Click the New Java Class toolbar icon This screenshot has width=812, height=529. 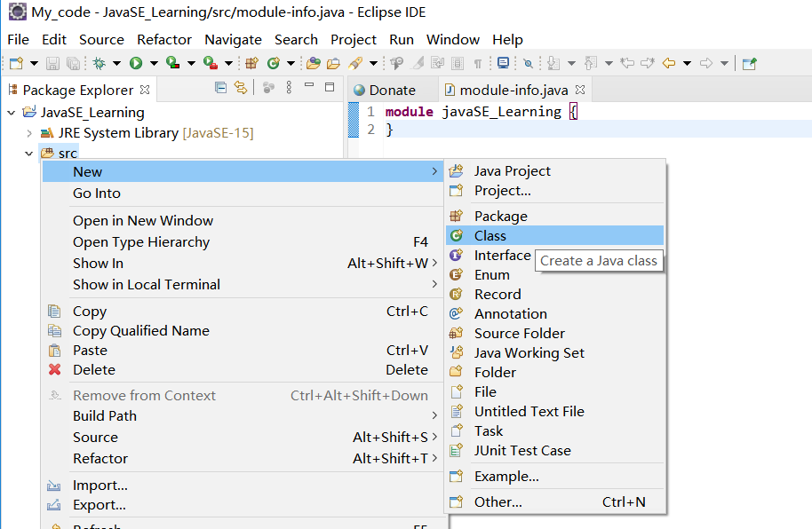pyautogui.click(x=274, y=63)
